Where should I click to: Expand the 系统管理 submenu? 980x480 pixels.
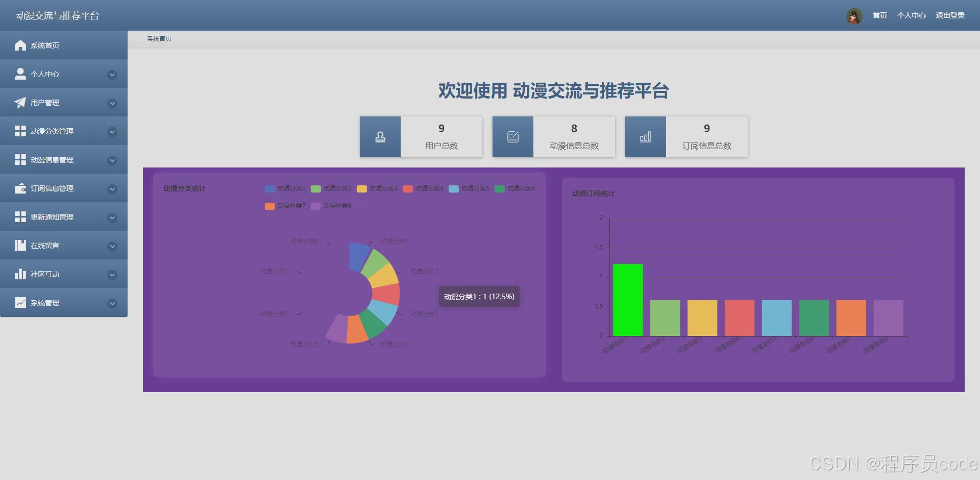click(112, 303)
